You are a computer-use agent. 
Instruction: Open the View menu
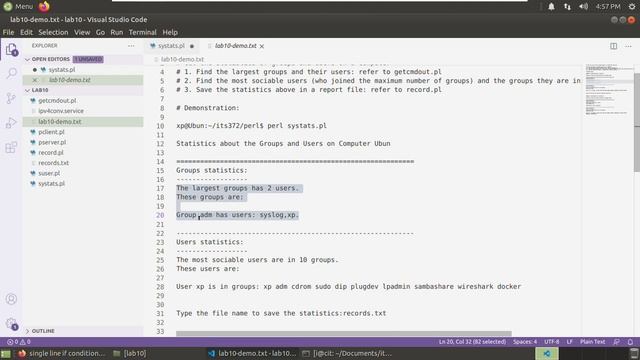coord(82,32)
